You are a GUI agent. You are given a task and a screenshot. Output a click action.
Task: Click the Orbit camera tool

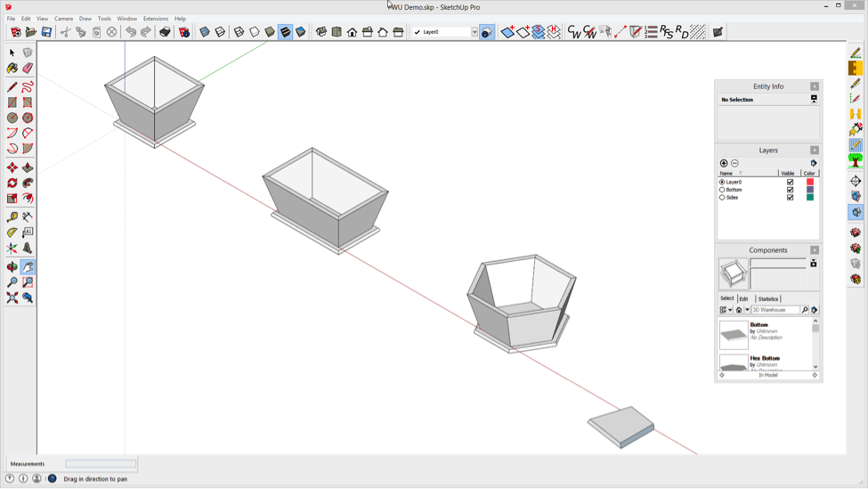(x=12, y=267)
